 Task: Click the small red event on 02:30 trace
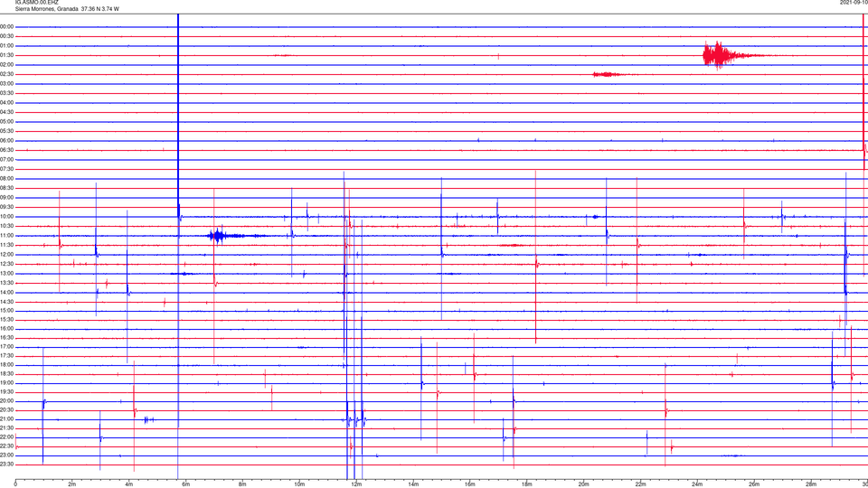pyautogui.click(x=608, y=74)
